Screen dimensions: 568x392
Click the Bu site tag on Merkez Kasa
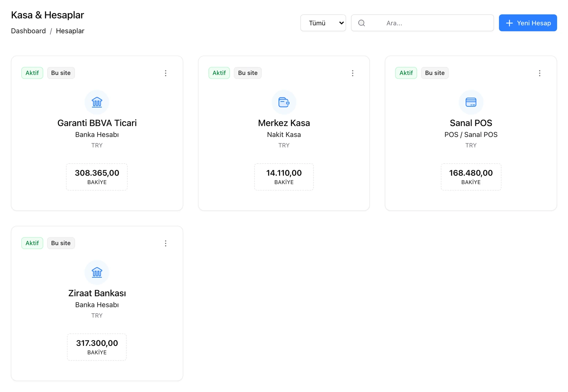[x=248, y=73]
